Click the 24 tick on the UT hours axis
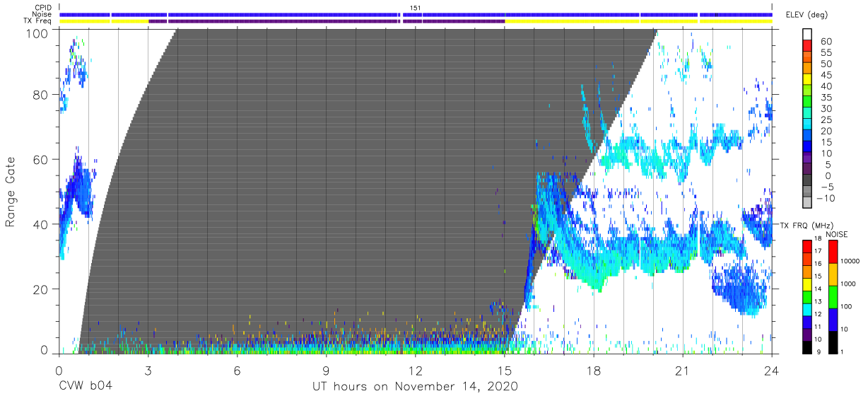 (771, 371)
